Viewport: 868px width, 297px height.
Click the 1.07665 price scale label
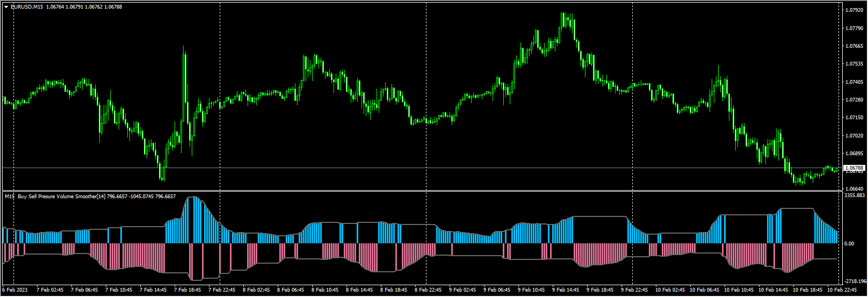[854, 46]
